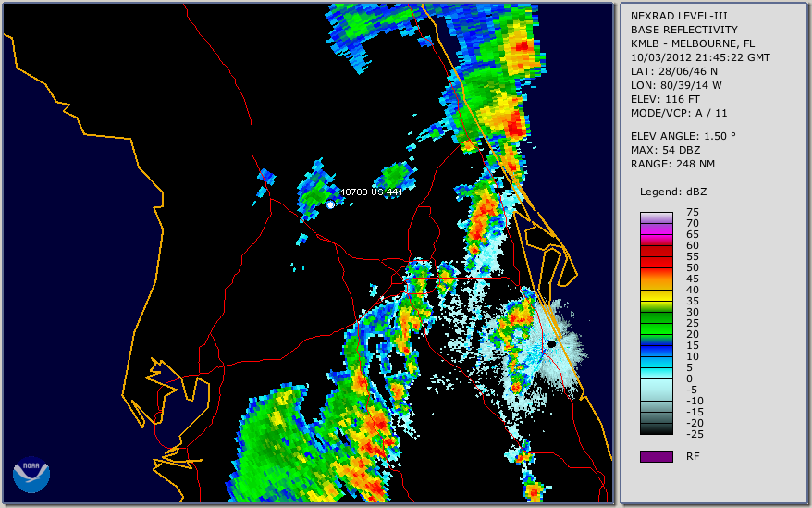Click 'KMLB - MELBOURNE, FL' station text
This screenshot has width=812, height=508.
693,43
